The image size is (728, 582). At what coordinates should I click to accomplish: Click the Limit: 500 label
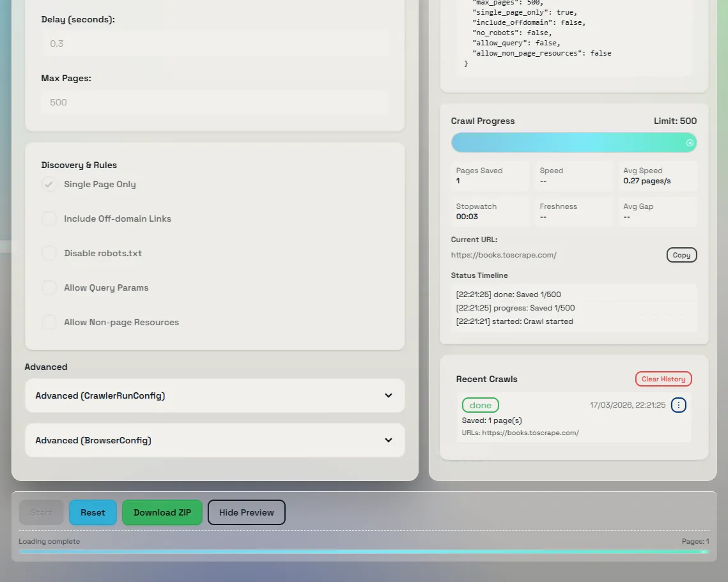click(x=675, y=121)
